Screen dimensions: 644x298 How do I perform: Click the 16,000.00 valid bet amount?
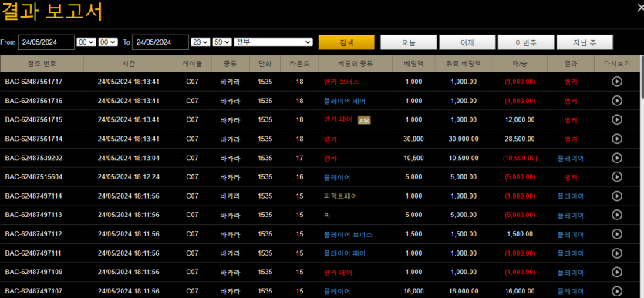[464, 291]
